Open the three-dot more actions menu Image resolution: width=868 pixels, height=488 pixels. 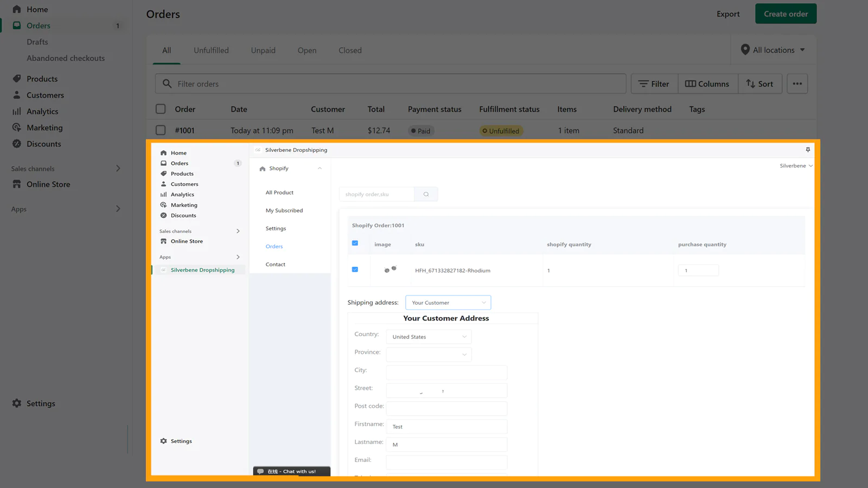[797, 84]
